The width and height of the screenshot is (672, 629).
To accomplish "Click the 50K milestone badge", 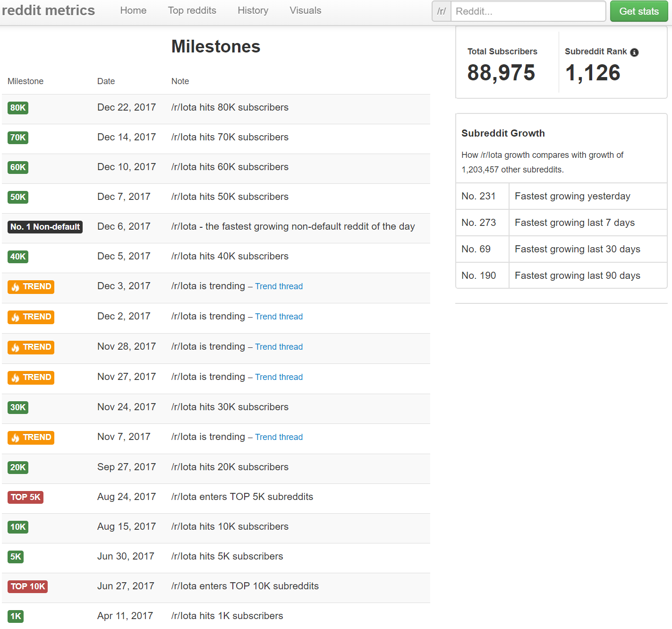I will [18, 197].
